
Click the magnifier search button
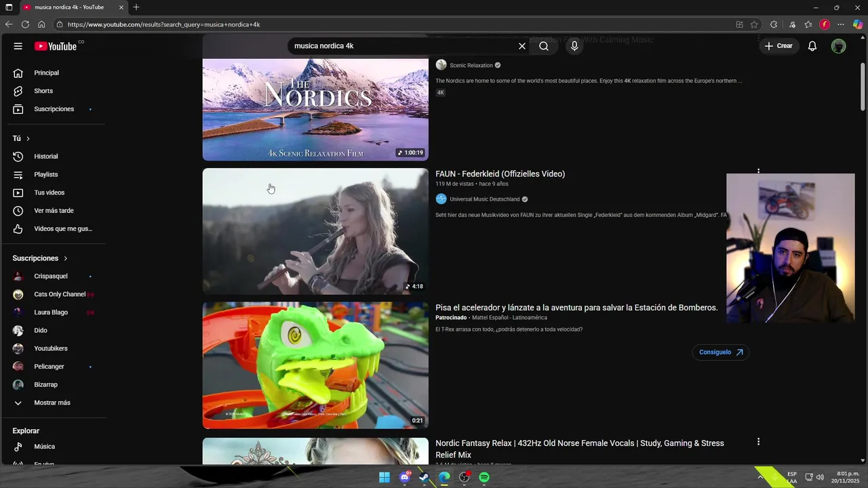[544, 46]
